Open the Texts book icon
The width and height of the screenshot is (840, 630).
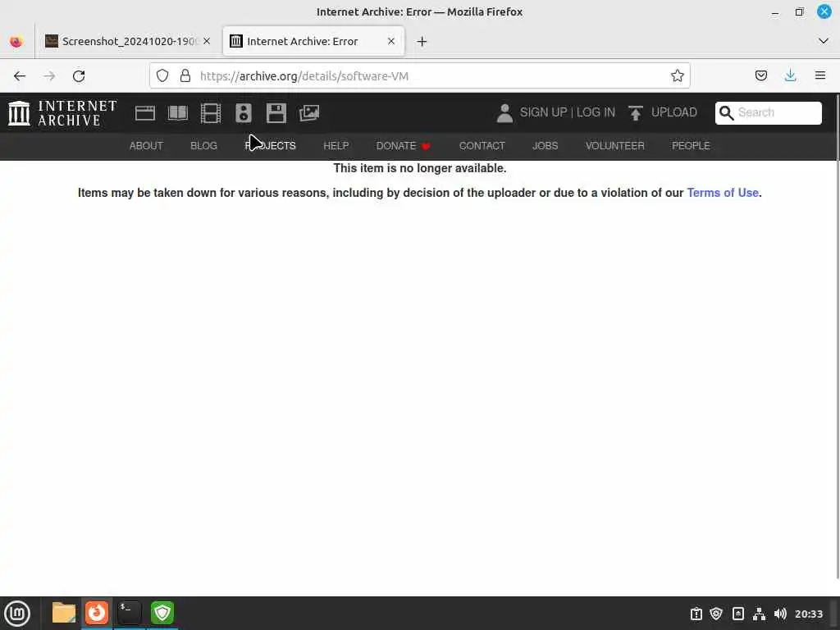178,113
